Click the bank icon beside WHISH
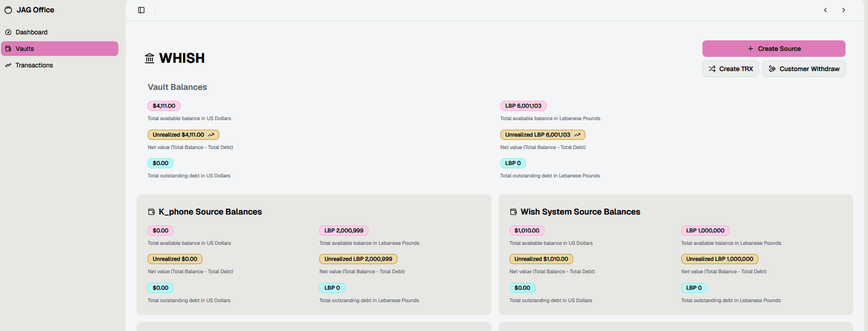 pos(150,58)
